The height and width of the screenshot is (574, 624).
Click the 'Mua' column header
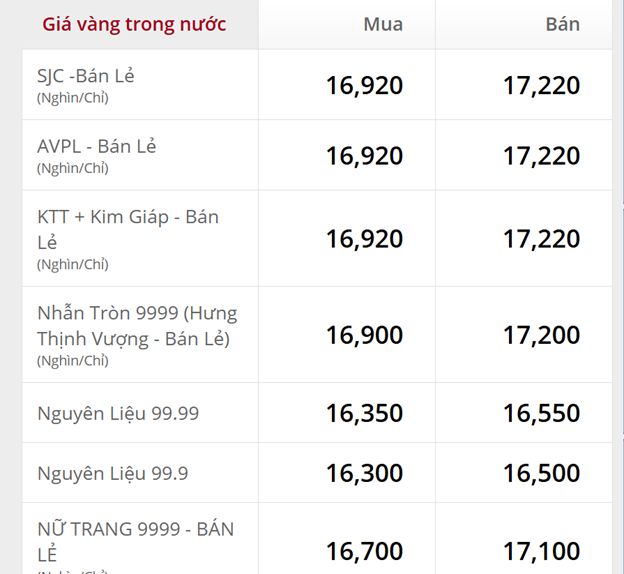383,24
